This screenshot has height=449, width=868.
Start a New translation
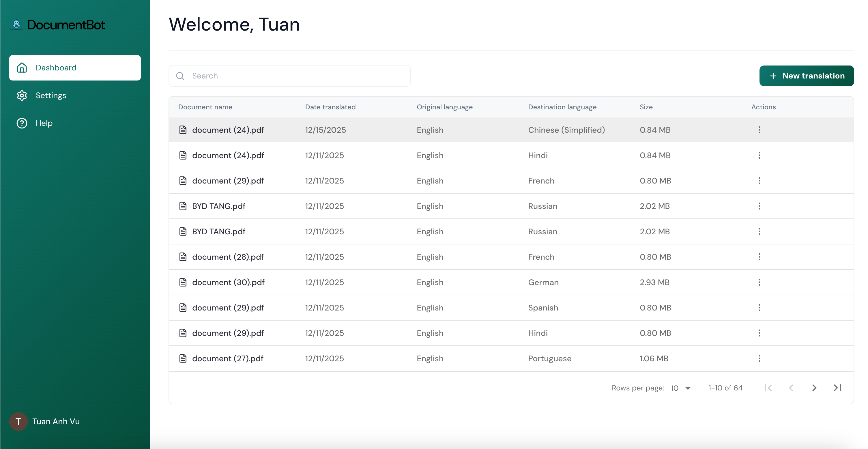pyautogui.click(x=806, y=76)
